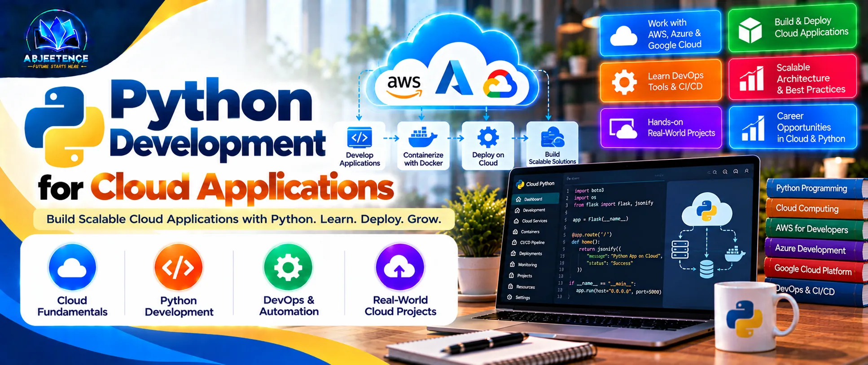Click the server rack icon in the laptop diagram
Image resolution: width=868 pixels, height=365 pixels.
[680, 250]
